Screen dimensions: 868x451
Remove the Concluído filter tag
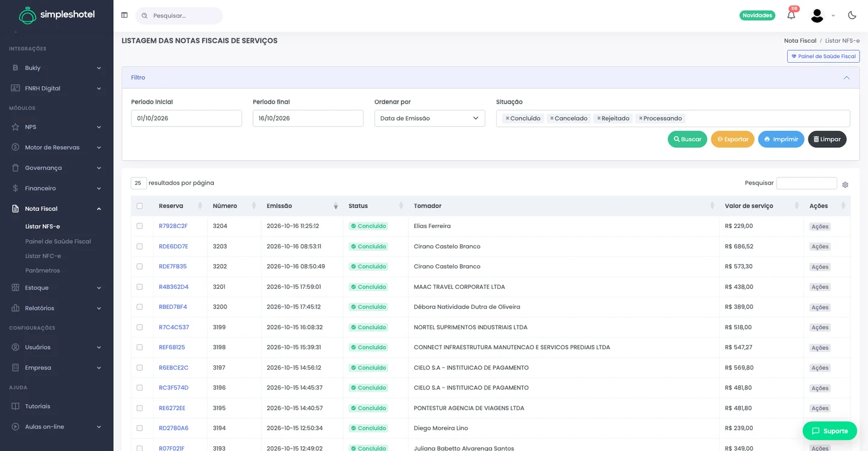508,118
